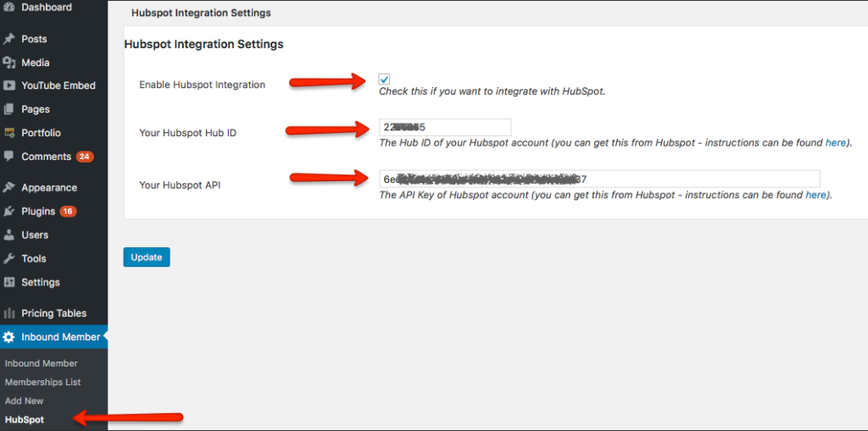Click the Tools wrench icon

tap(8, 258)
